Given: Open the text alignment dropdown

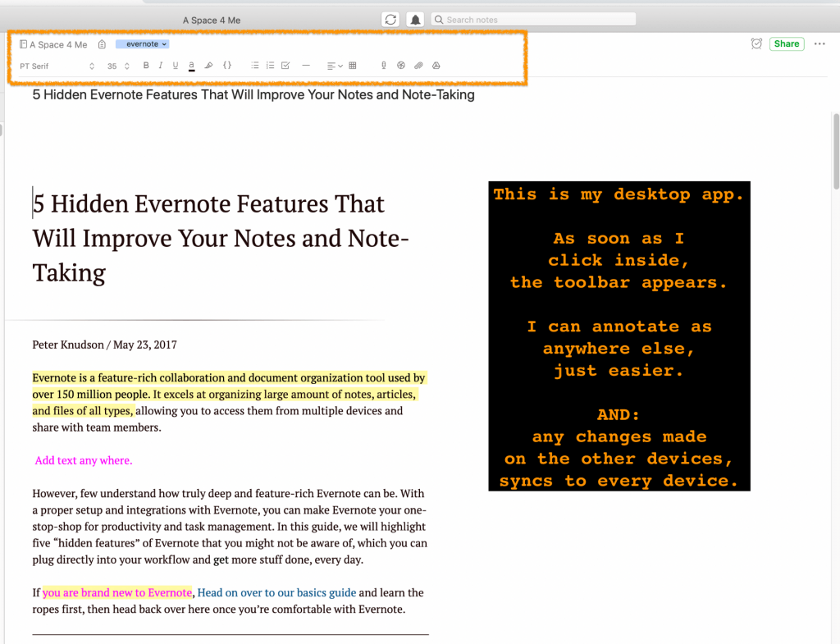Looking at the screenshot, I should pos(335,66).
